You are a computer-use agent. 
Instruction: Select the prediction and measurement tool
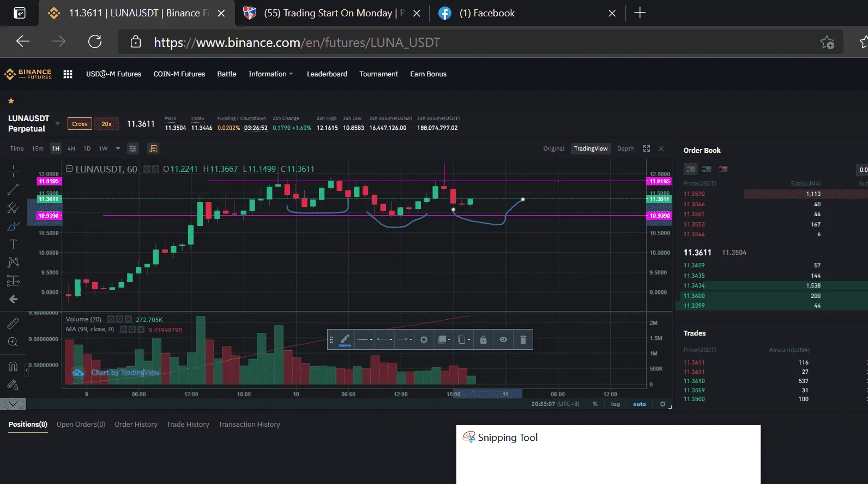click(13, 281)
